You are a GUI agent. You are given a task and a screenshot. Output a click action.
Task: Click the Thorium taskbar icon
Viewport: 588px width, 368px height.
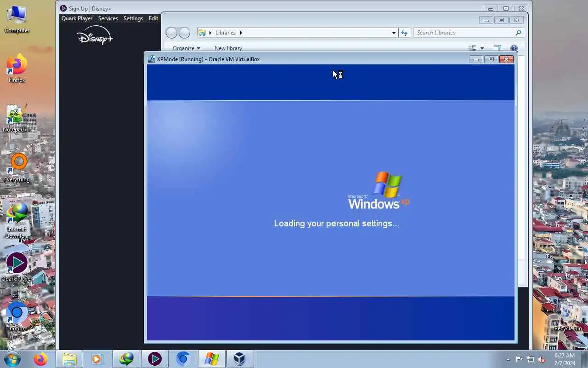(x=183, y=359)
